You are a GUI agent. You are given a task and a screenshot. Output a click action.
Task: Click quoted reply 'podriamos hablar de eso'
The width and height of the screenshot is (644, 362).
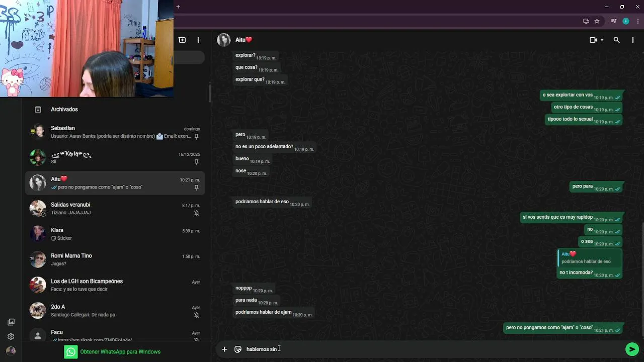click(590, 258)
